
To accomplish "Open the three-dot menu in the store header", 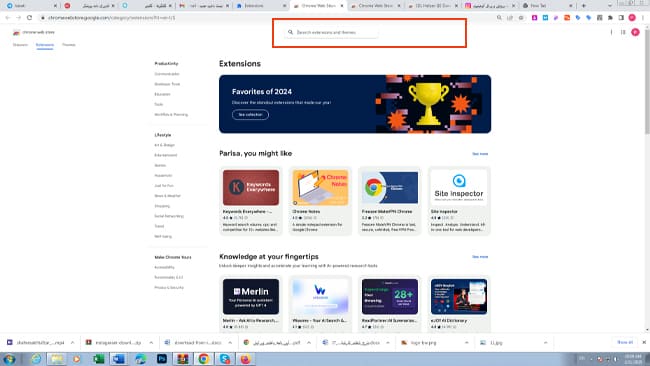I will (x=611, y=32).
